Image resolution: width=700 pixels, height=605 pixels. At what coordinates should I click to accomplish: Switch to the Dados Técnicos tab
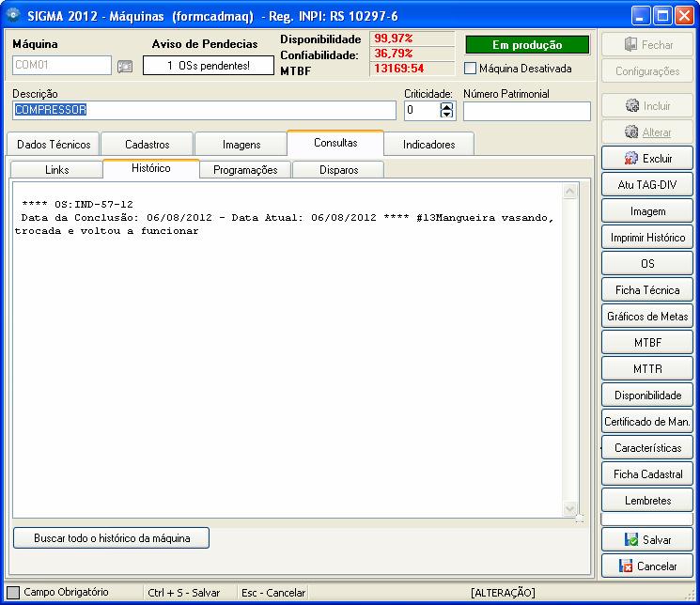(x=54, y=145)
